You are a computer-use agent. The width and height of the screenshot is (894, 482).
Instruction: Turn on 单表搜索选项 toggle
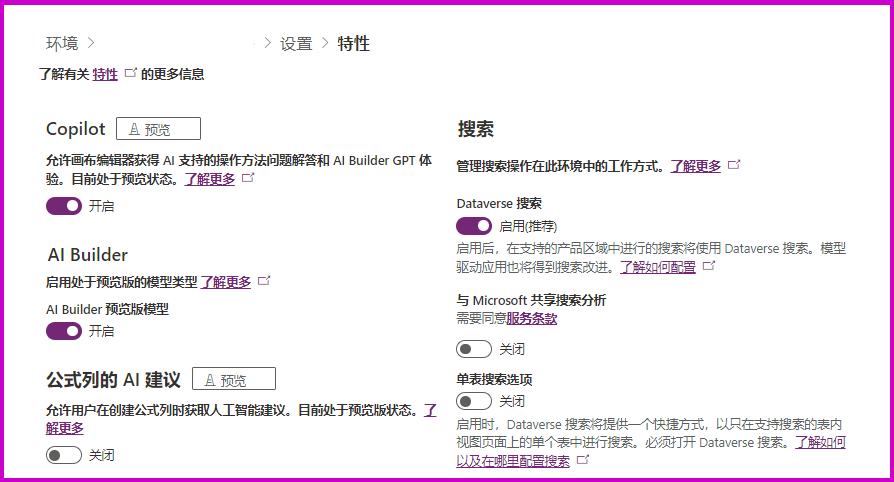coord(474,401)
